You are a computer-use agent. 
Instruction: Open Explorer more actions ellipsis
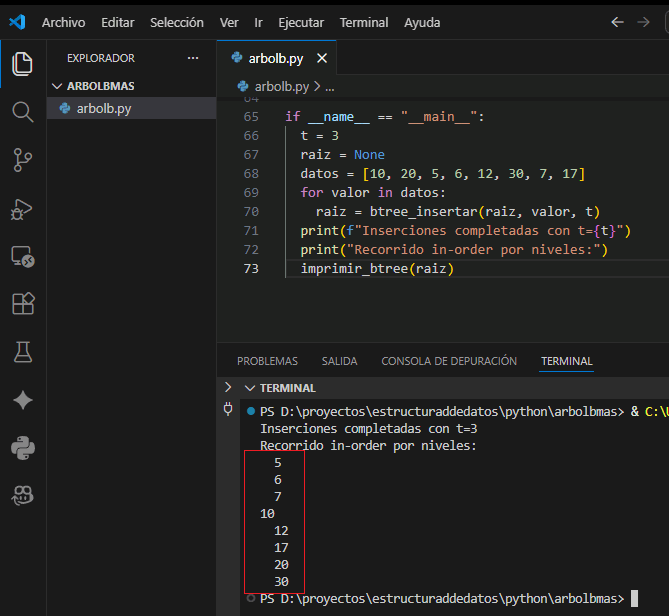click(x=193, y=58)
